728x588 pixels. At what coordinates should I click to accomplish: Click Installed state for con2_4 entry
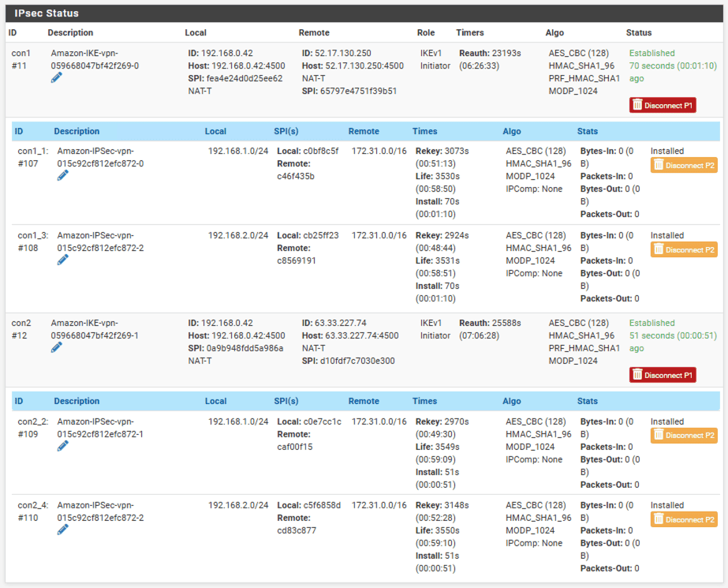pos(667,505)
